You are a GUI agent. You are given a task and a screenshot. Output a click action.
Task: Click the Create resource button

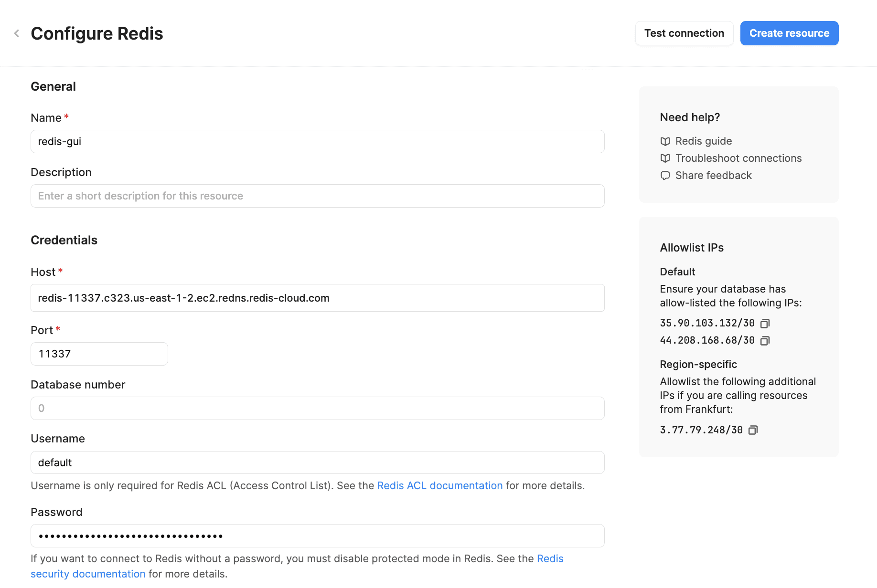789,33
